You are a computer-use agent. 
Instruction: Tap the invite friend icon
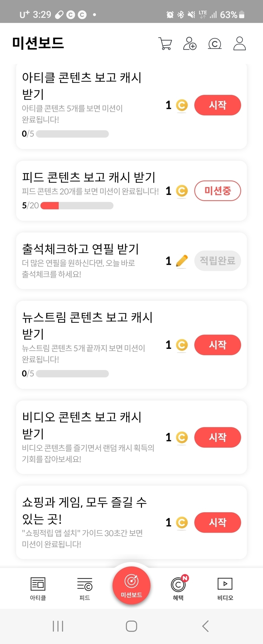[x=190, y=43]
